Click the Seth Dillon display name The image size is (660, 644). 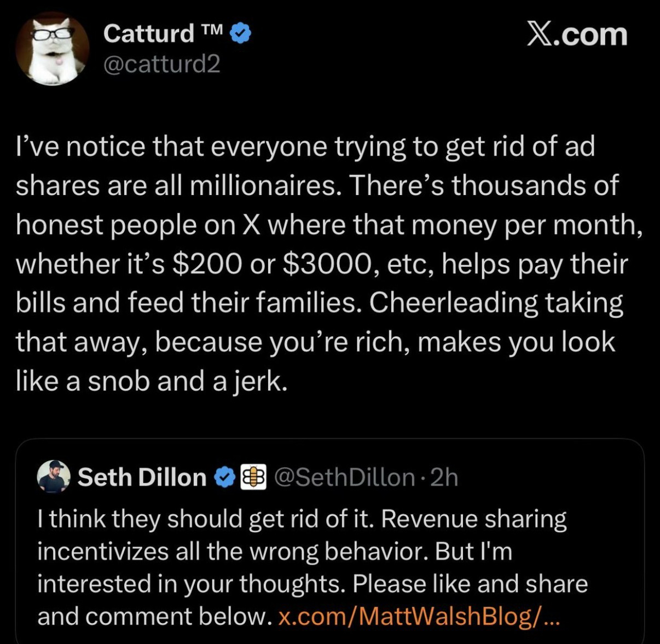[x=142, y=477]
